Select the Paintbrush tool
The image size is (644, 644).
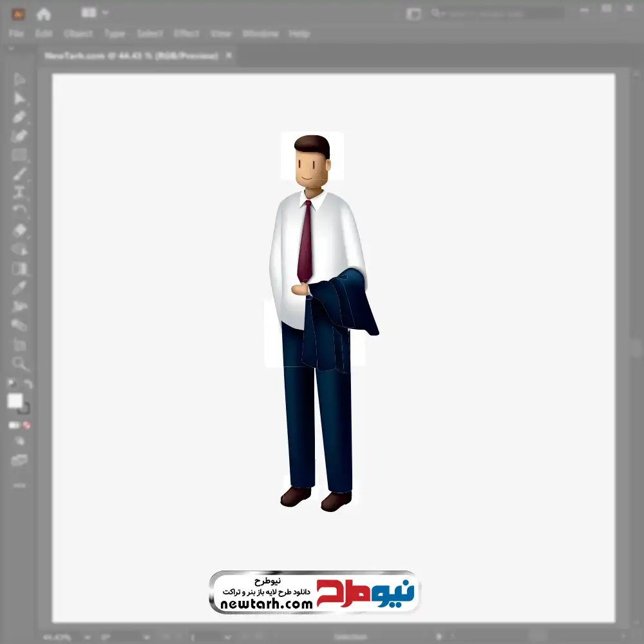coord(19,174)
